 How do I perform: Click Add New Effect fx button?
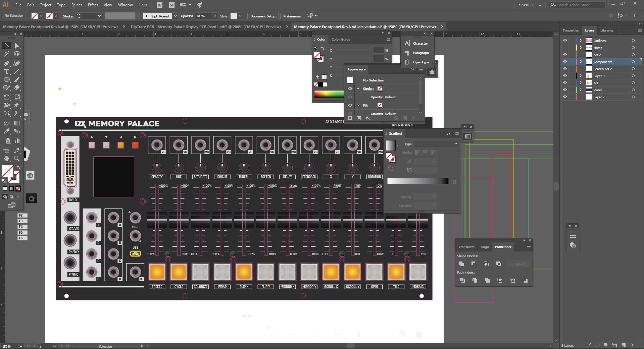368,118
